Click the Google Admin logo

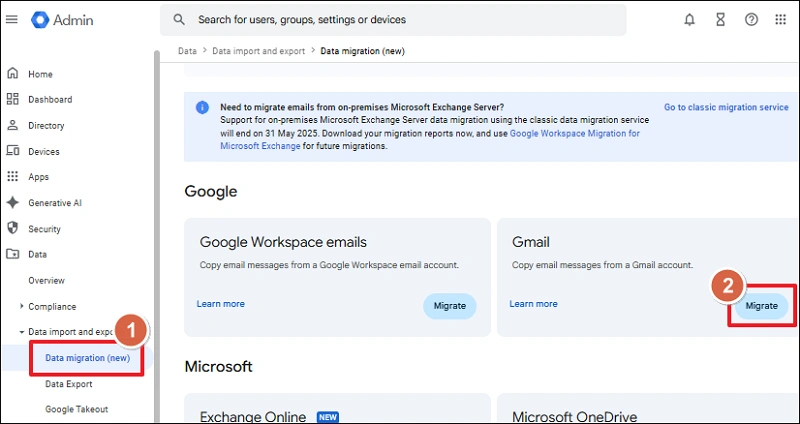[62, 20]
